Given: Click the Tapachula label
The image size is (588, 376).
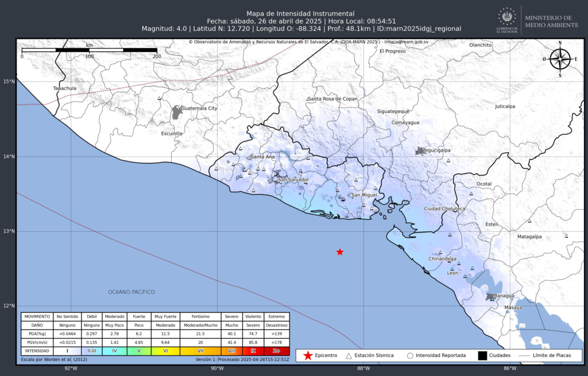Looking at the screenshot, I should (x=64, y=88).
